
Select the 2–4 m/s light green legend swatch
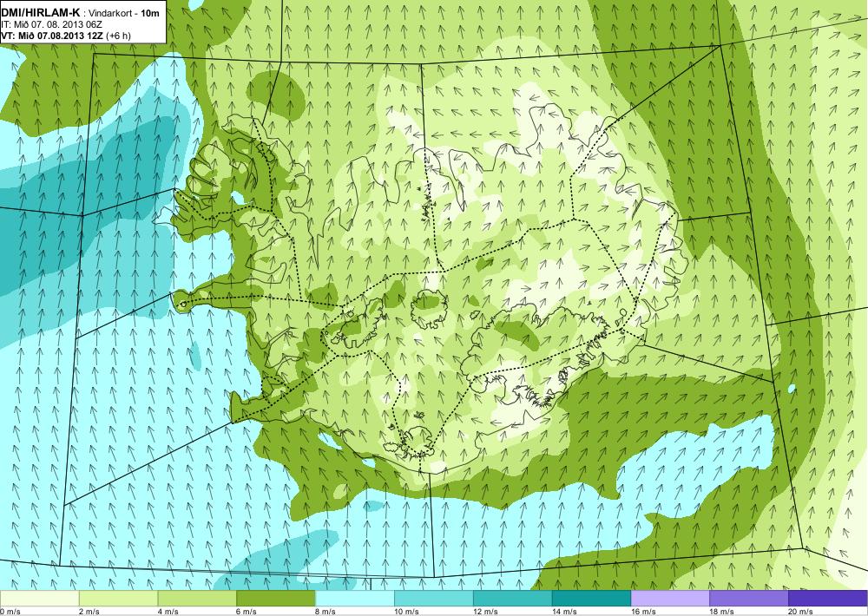click(x=118, y=599)
